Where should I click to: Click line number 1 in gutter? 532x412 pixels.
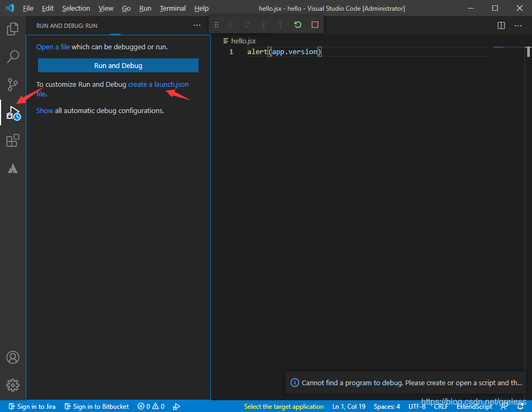coord(231,51)
